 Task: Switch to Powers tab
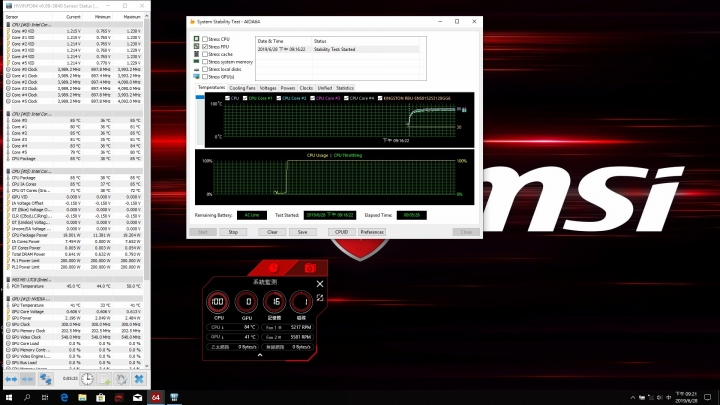tap(288, 88)
